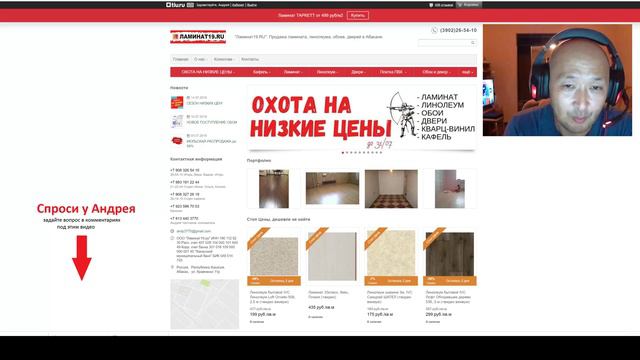Open the map thumbnail under the address
This screenshot has height=360, width=640.
tap(204, 304)
